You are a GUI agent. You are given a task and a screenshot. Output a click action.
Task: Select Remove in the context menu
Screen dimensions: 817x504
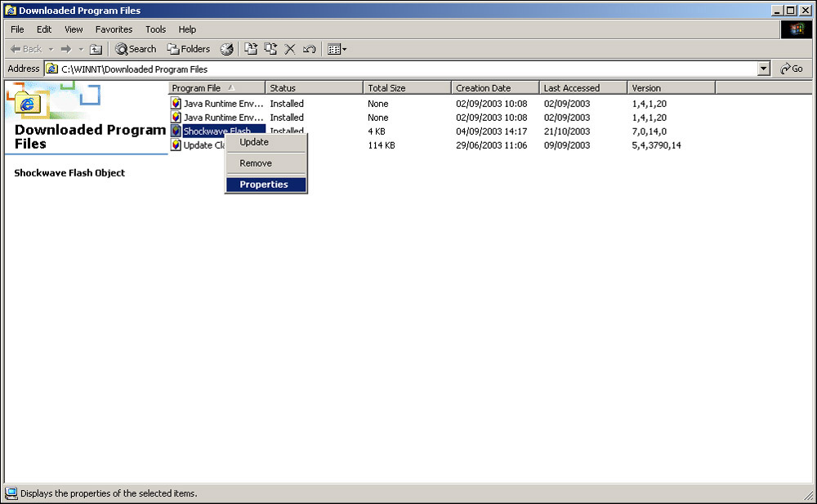click(x=256, y=163)
